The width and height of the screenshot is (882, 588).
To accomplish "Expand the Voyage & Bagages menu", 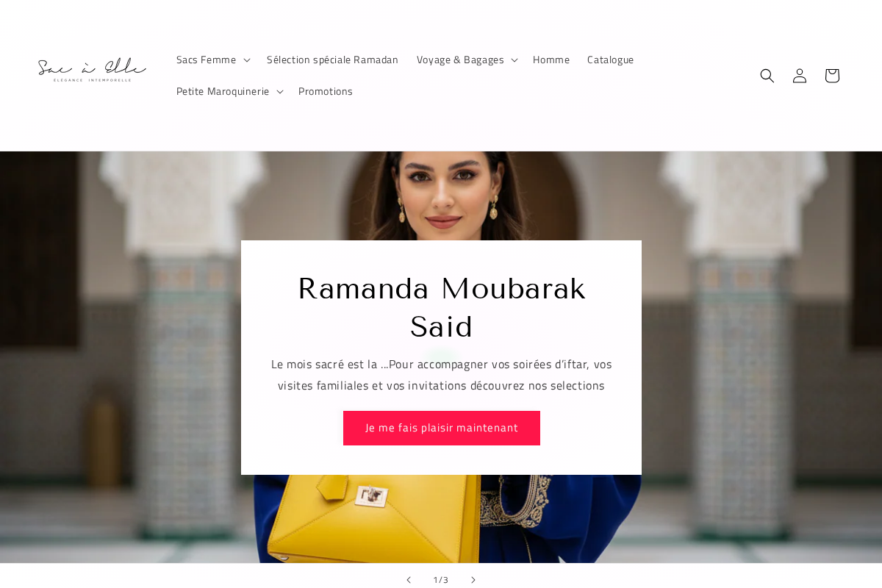I will [x=467, y=60].
